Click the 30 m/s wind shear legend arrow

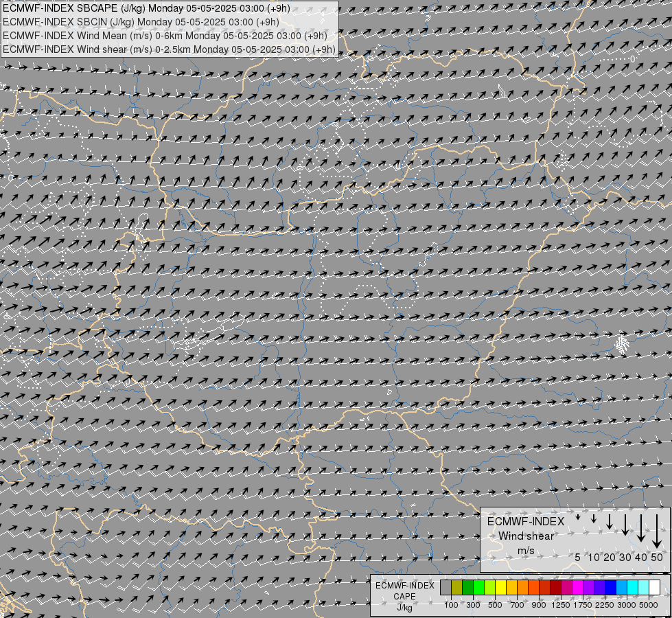pos(625,525)
